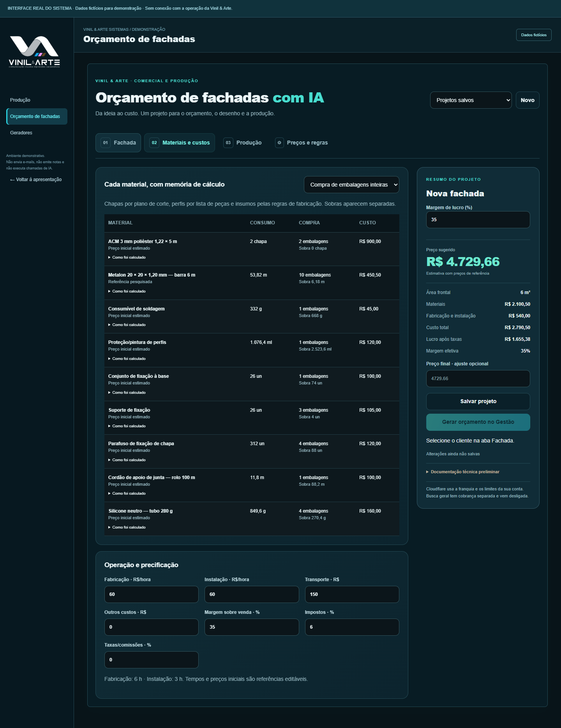Viewport: 561px width, 728px height.
Task: Click the 10 embalagens purchase cell
Action: pyautogui.click(x=315, y=275)
